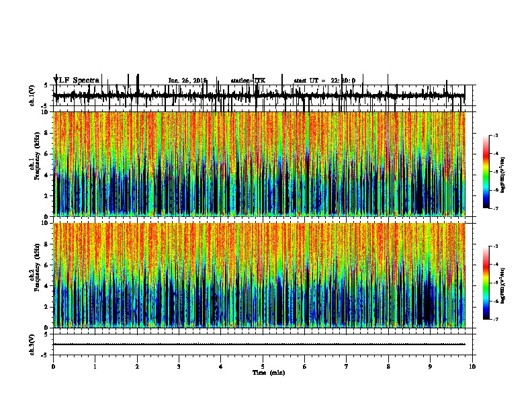The image size is (532, 411).
Task: Click the "Time (min)" axis label
Action: coord(269,373)
